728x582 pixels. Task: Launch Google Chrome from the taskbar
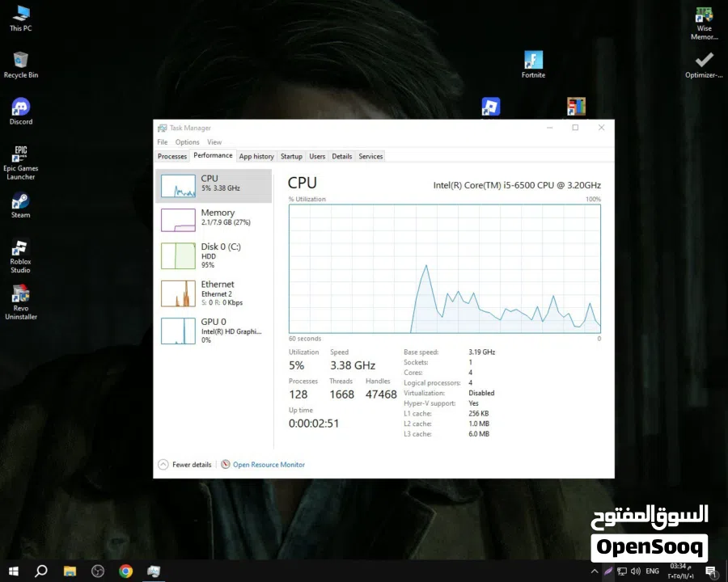[125, 571]
